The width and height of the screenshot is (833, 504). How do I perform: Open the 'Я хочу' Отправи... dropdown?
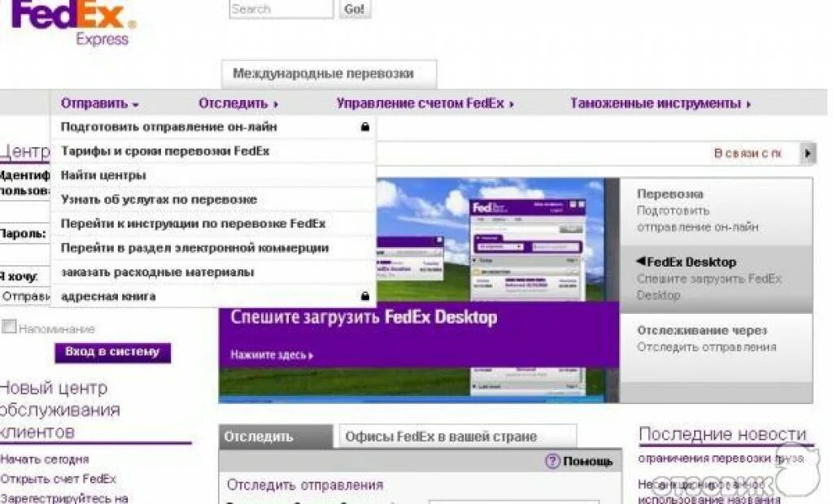25,297
